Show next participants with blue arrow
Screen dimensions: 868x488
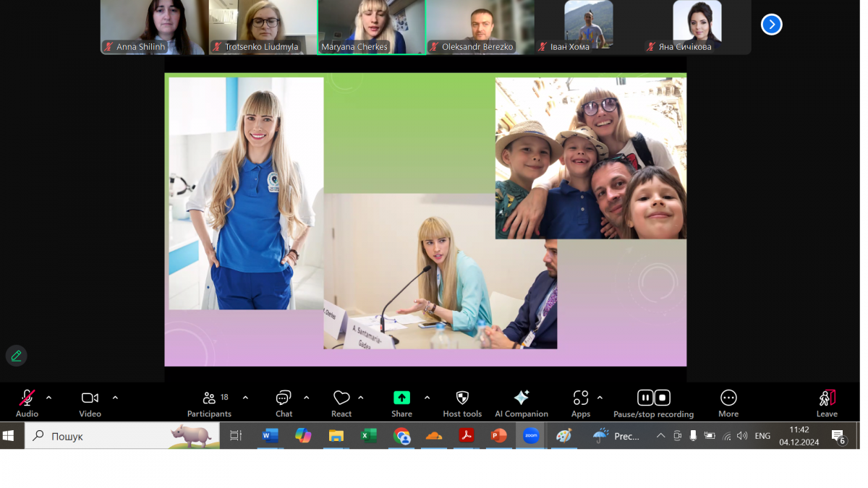coord(771,25)
